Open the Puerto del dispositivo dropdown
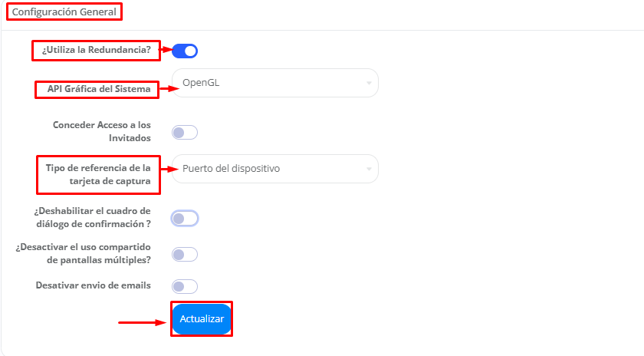644x356 pixels. point(274,169)
